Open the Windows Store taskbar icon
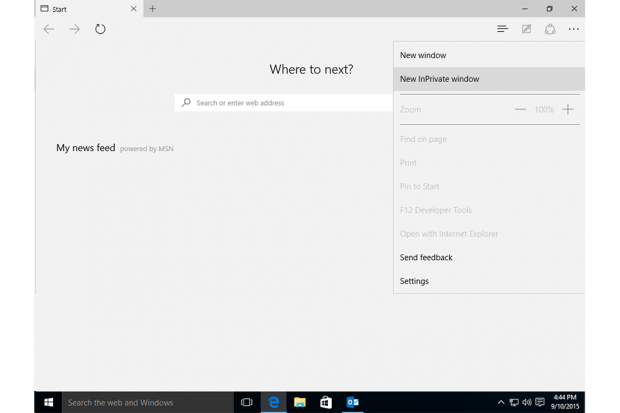Image resolution: width=620 pixels, height=413 pixels. (326, 402)
